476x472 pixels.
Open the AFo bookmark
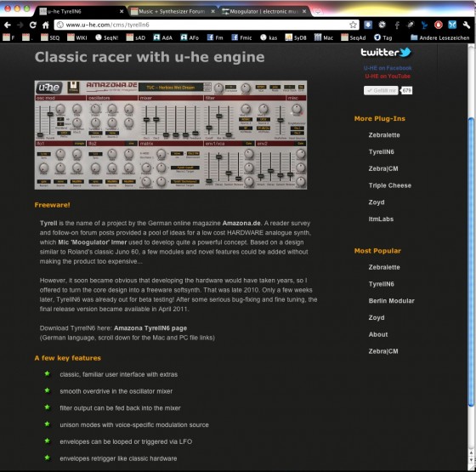(190, 37)
